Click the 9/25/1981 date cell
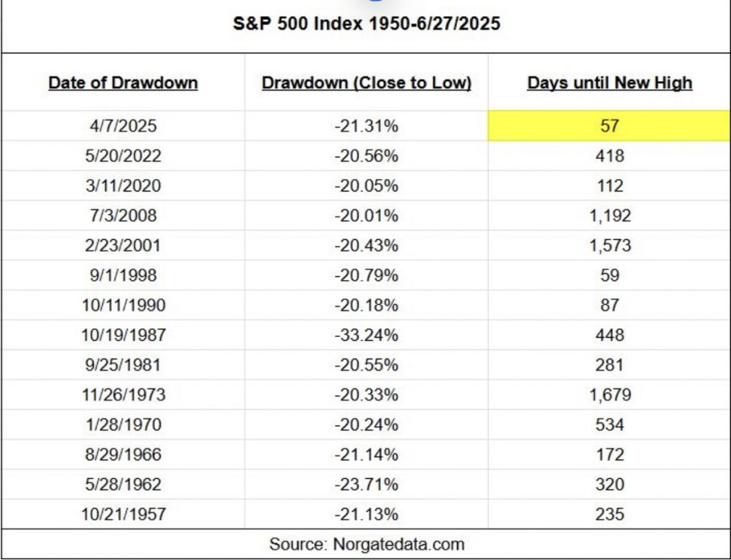Screen dimensions: 731x560 (x=123, y=366)
